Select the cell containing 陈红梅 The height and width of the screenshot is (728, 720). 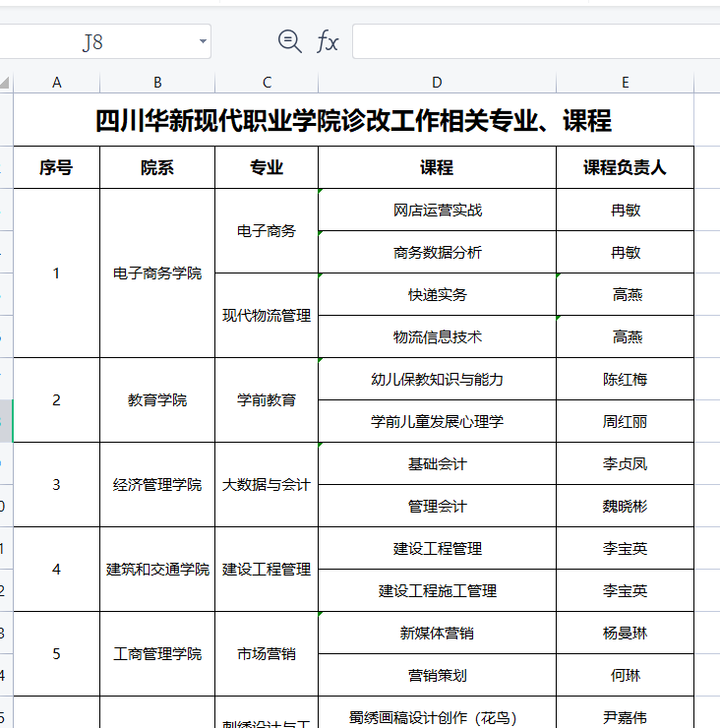click(x=625, y=379)
